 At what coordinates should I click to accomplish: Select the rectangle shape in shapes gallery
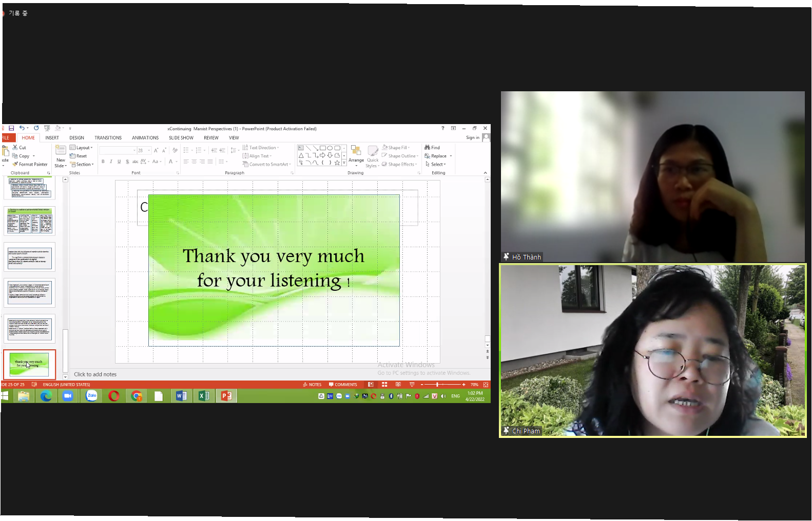(322, 148)
